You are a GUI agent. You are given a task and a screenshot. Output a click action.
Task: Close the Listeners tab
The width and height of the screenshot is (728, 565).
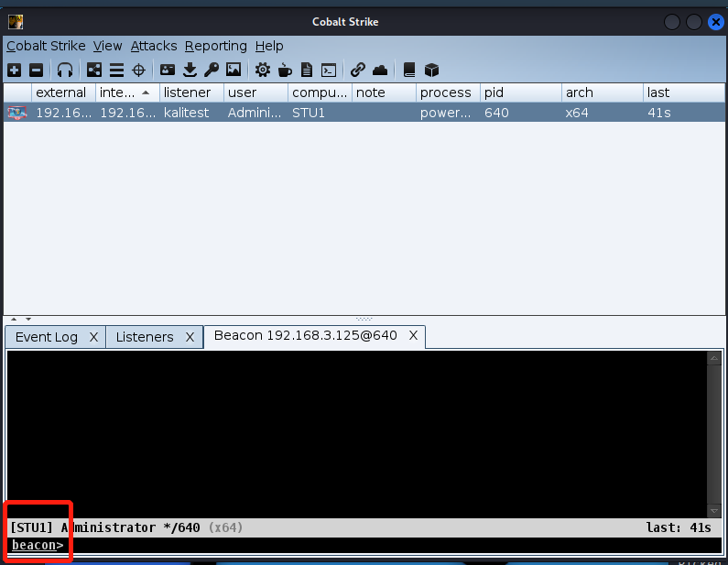[x=190, y=337]
